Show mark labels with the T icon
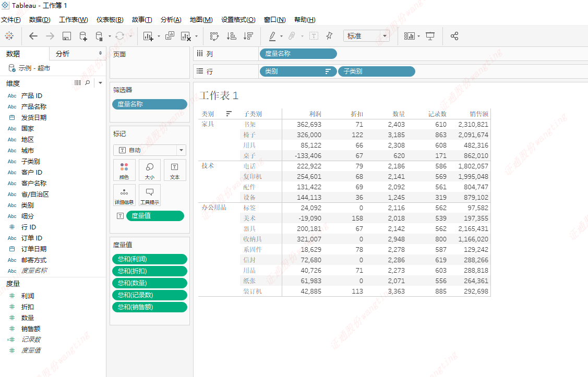This screenshot has height=377, width=588. (x=314, y=36)
